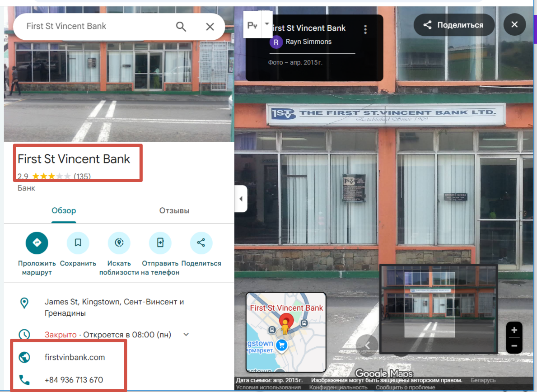Screen dimensions: 537x392
Task: Click the share icon under Overview
Action: tap(201, 243)
